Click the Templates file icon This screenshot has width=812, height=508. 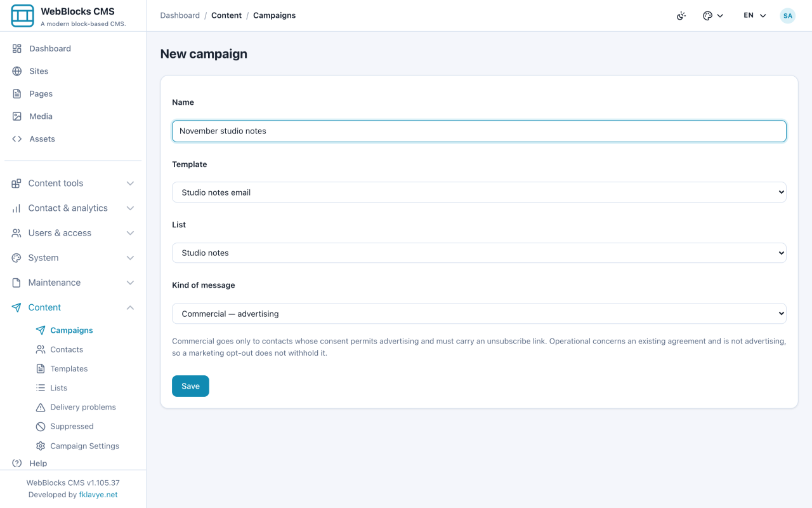pyautogui.click(x=41, y=368)
